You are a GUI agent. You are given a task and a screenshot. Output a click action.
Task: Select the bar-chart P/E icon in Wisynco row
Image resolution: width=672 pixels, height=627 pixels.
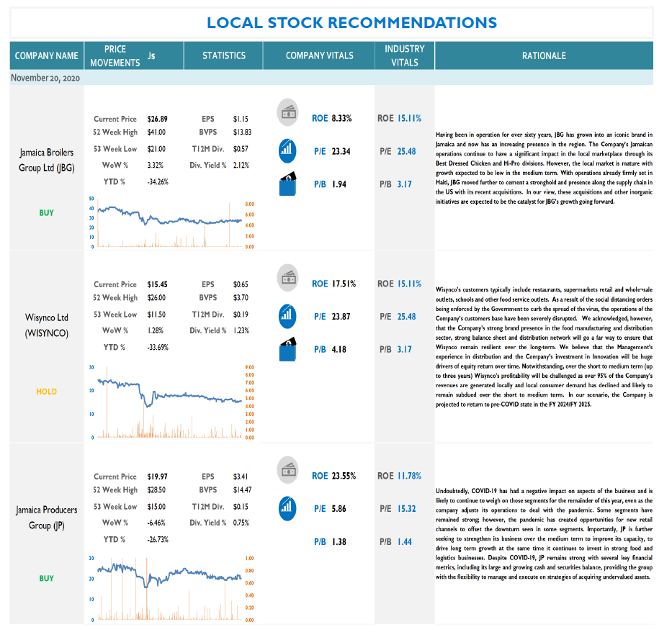click(287, 316)
